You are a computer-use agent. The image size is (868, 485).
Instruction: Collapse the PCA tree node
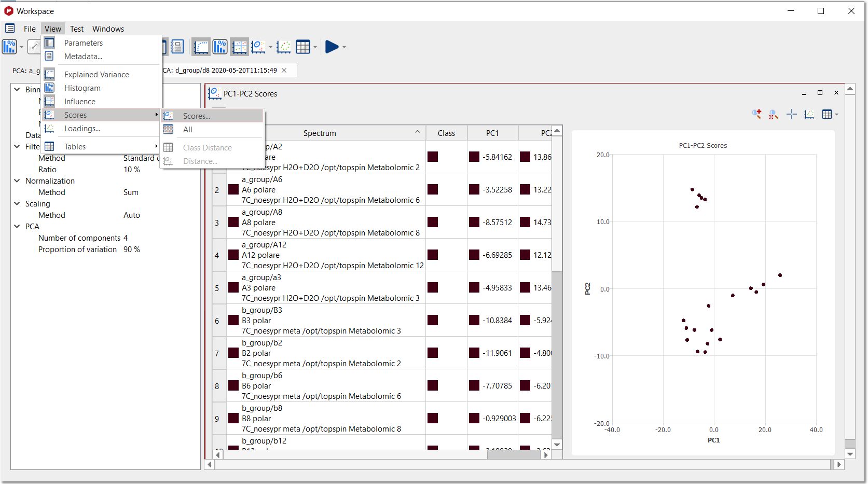tap(17, 227)
